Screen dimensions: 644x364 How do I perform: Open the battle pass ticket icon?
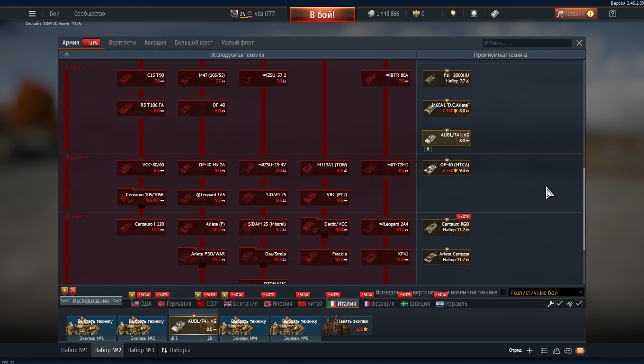[495, 14]
